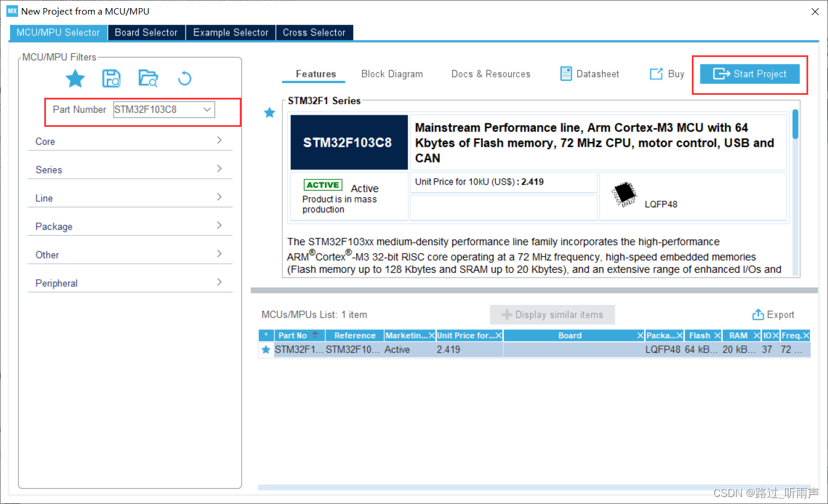Switch to Cross Selector tab
828x504 pixels.
pyautogui.click(x=314, y=33)
